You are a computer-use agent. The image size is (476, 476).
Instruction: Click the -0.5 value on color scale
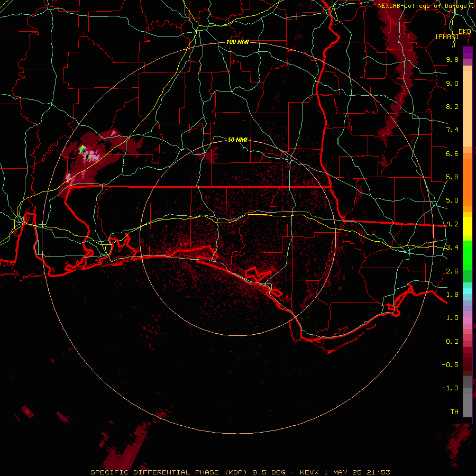450,365
